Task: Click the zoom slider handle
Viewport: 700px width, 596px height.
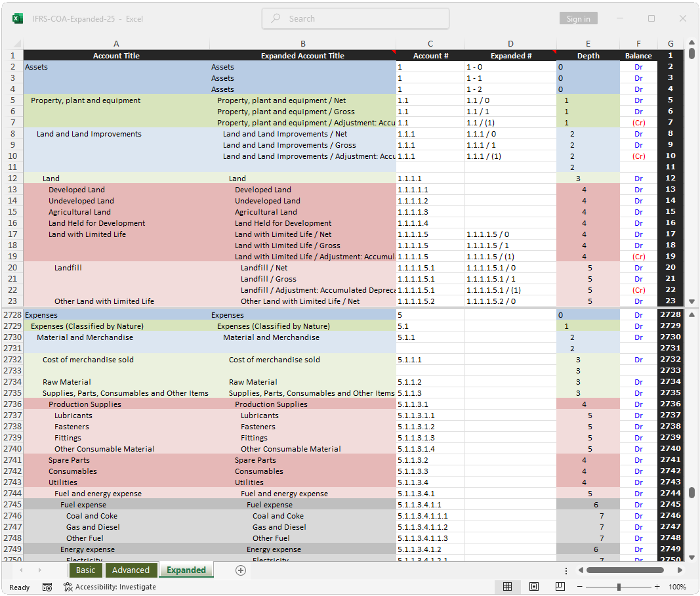Action: (x=619, y=587)
